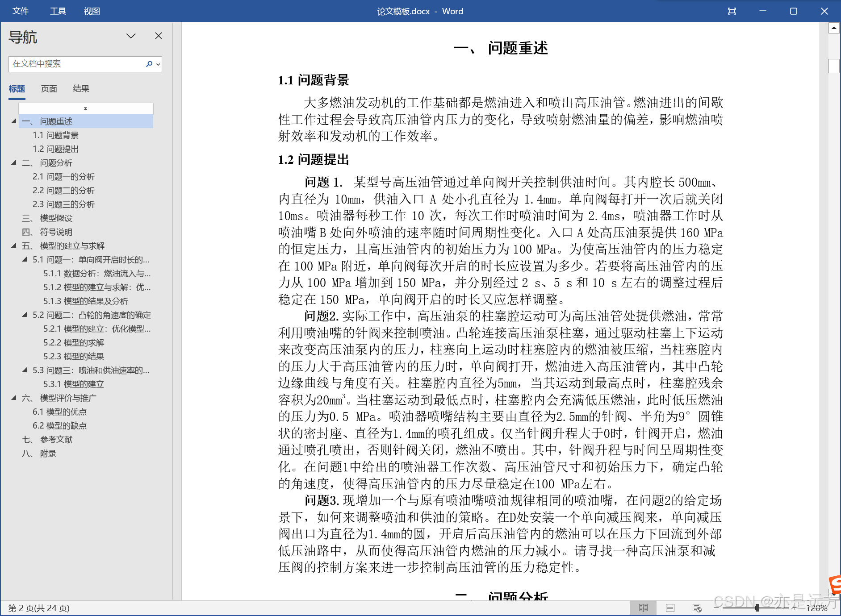This screenshot has width=841, height=616.
Task: Click the zoom in plus button
Action: coord(794,608)
